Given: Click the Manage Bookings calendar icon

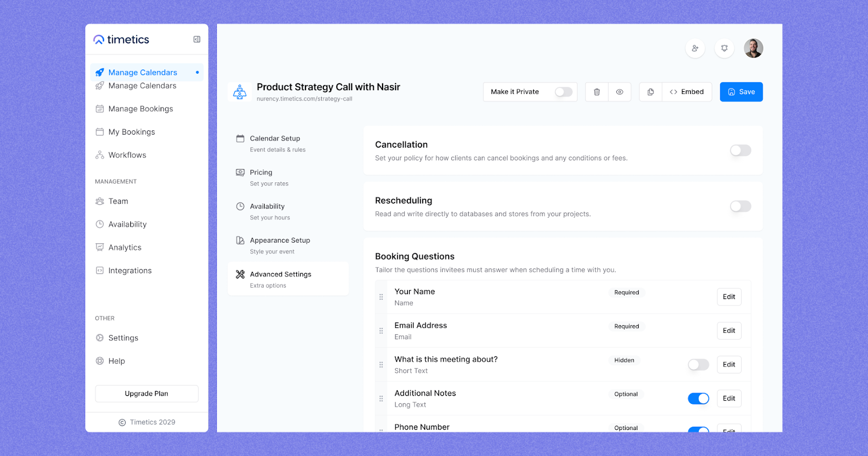Looking at the screenshot, I should pos(100,109).
